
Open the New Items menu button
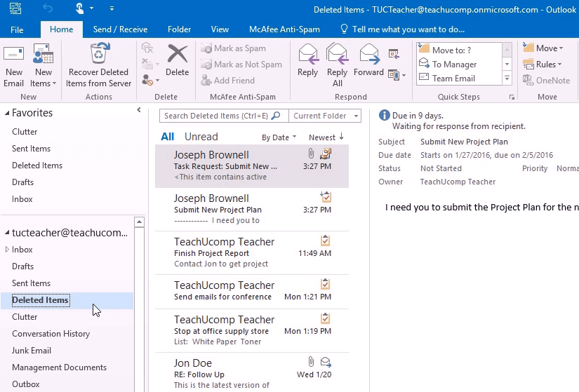(44, 66)
